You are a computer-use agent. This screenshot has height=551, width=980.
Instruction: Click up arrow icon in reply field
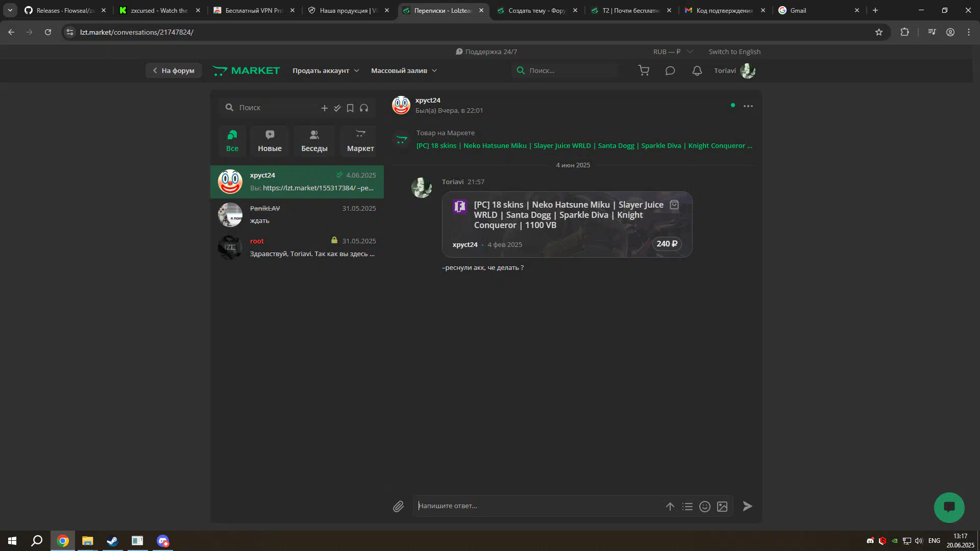[x=670, y=507]
